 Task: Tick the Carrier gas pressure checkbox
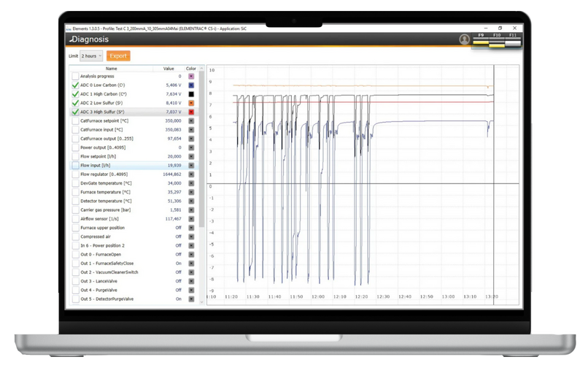(75, 210)
